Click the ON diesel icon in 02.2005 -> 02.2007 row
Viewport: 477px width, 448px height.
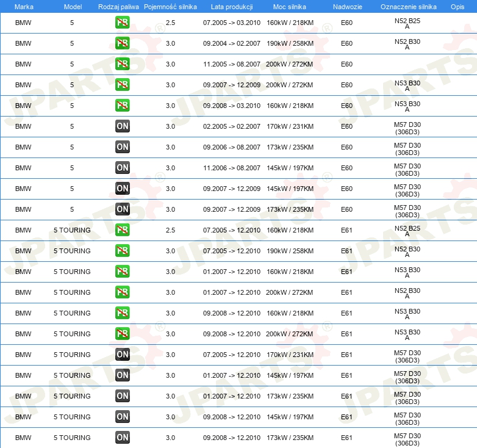122,126
